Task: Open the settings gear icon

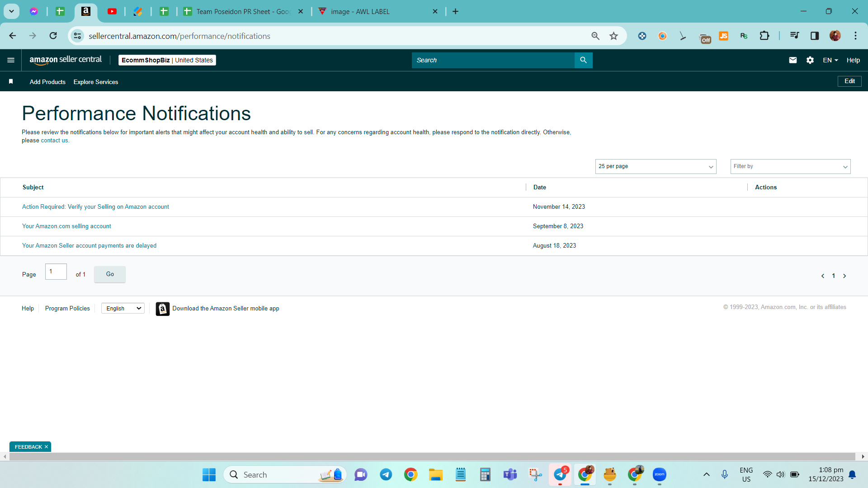Action: pyautogui.click(x=810, y=60)
